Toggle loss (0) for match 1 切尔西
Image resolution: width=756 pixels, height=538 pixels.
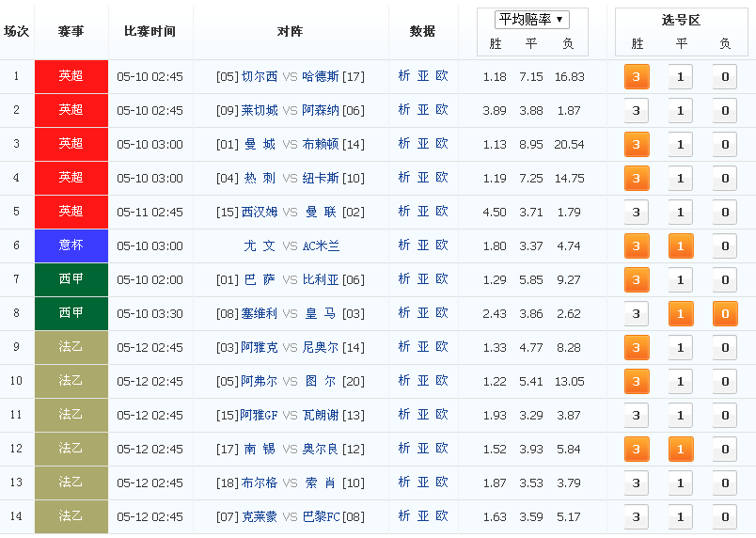click(x=725, y=76)
